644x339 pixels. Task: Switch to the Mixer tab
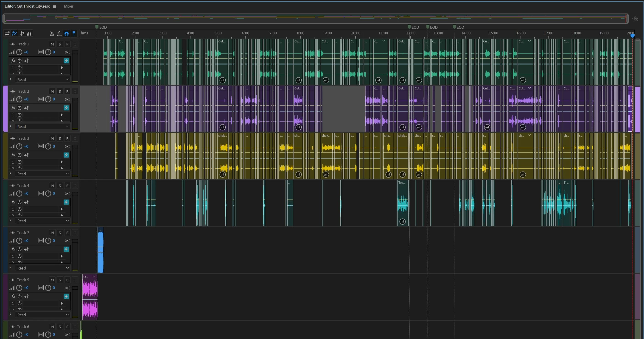[x=68, y=6]
